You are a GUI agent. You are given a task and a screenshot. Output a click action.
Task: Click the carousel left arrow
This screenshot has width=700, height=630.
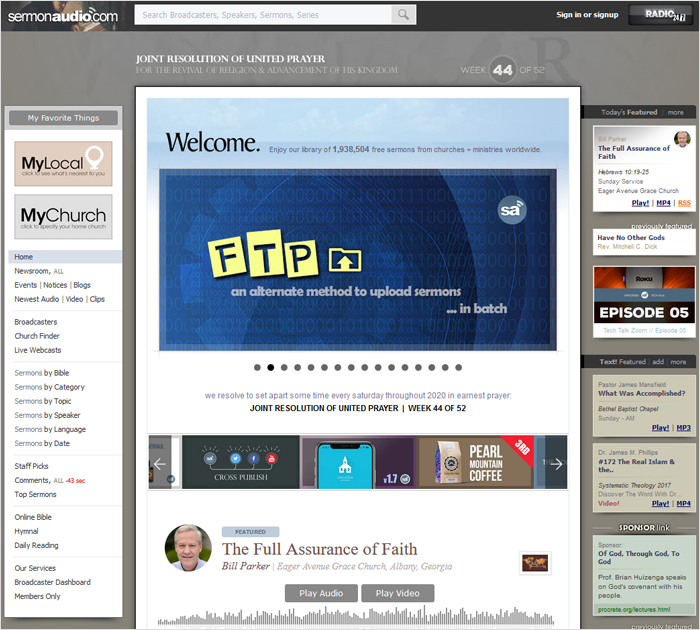(160, 464)
